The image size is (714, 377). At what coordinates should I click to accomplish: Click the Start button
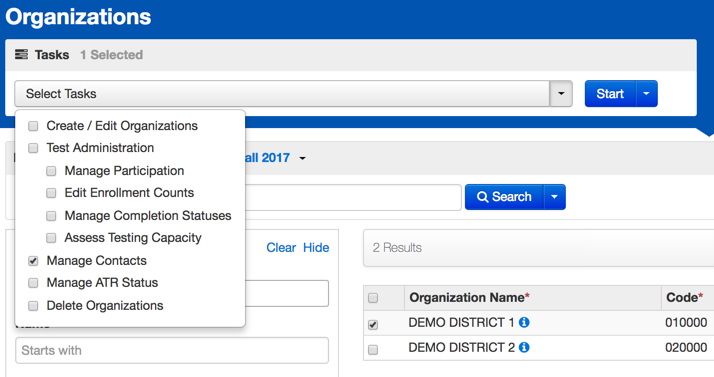[x=610, y=94]
